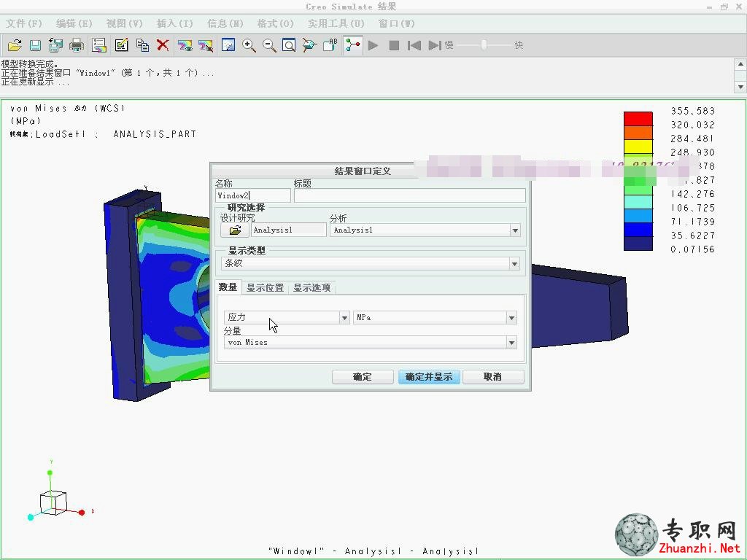Switch to the 显示位置 tab
Viewport: 747px width, 560px height.
(x=265, y=287)
